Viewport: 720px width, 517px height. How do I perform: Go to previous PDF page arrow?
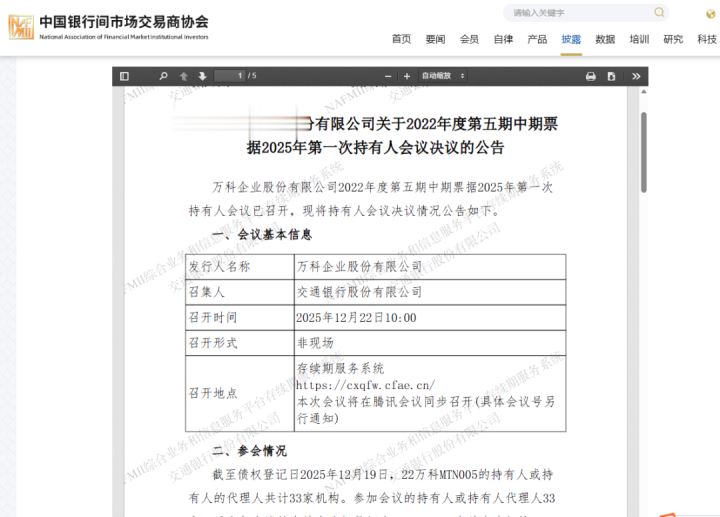coord(184,76)
